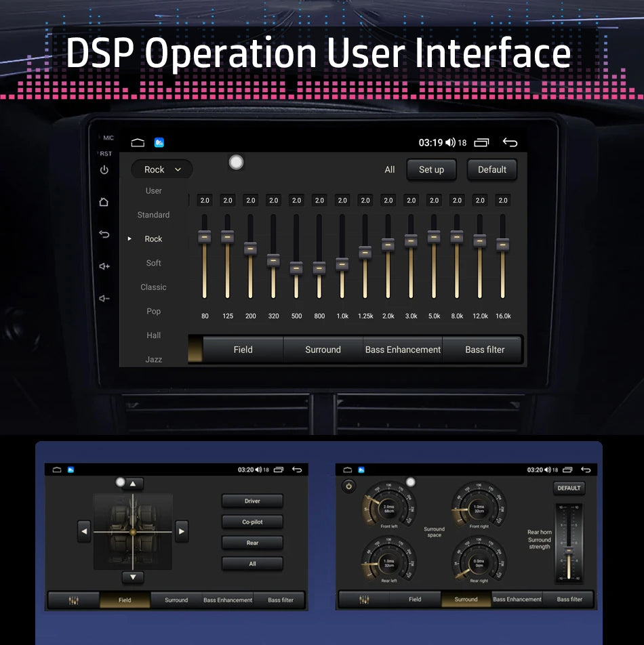Toggle the surround power button
The height and width of the screenshot is (645, 644).
point(349,486)
